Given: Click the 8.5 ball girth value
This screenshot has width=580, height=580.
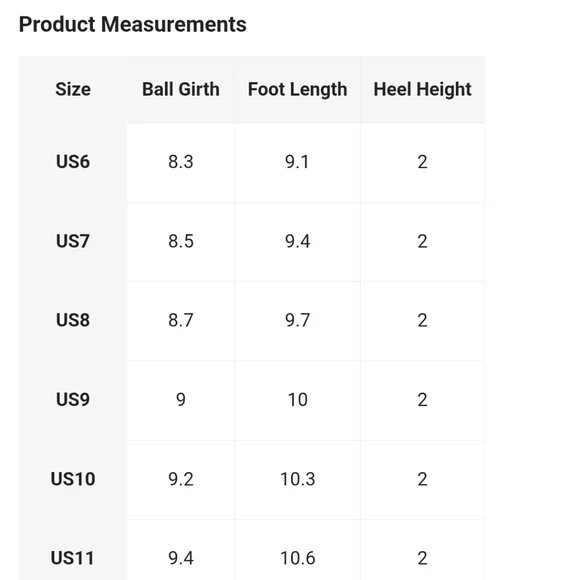Looking at the screenshot, I should (x=181, y=241).
